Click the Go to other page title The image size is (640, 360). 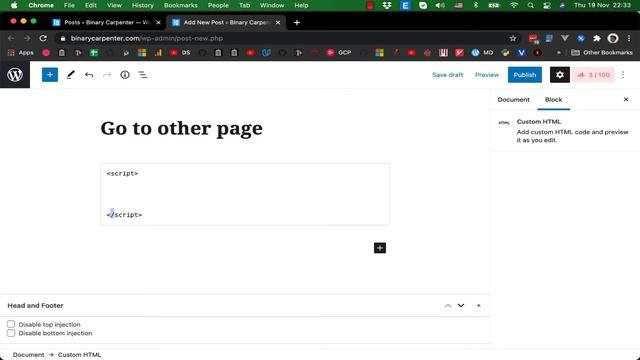(182, 129)
